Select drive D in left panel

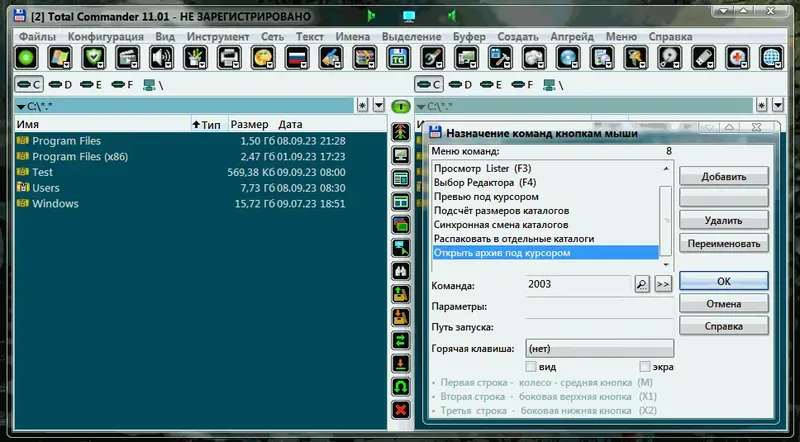(x=61, y=85)
